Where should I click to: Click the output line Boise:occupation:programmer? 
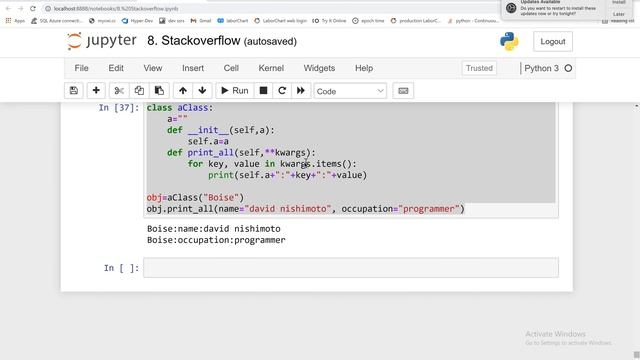pos(216,240)
